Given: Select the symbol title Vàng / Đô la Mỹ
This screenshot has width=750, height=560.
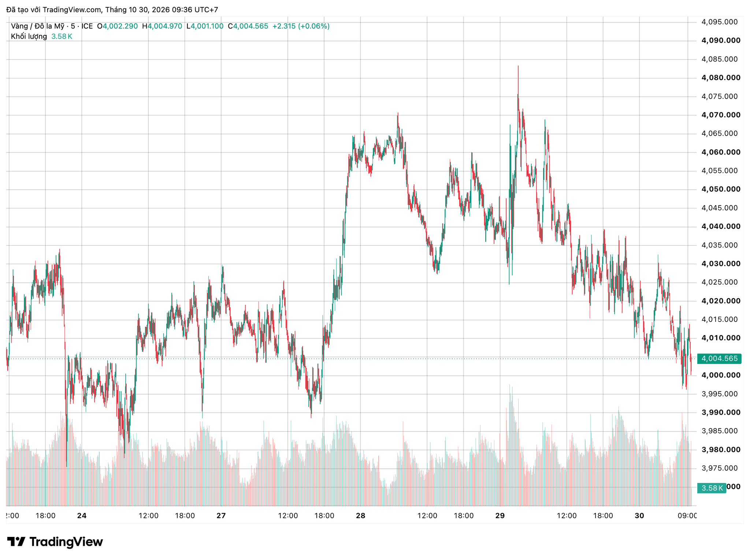Looking at the screenshot, I should click(37, 26).
